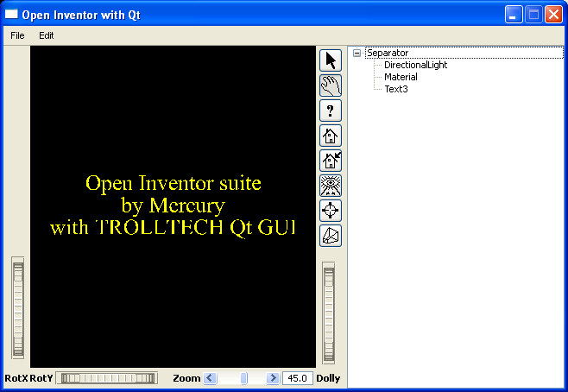
Task: Click the Zoom slider left arrow
Action: [209, 378]
